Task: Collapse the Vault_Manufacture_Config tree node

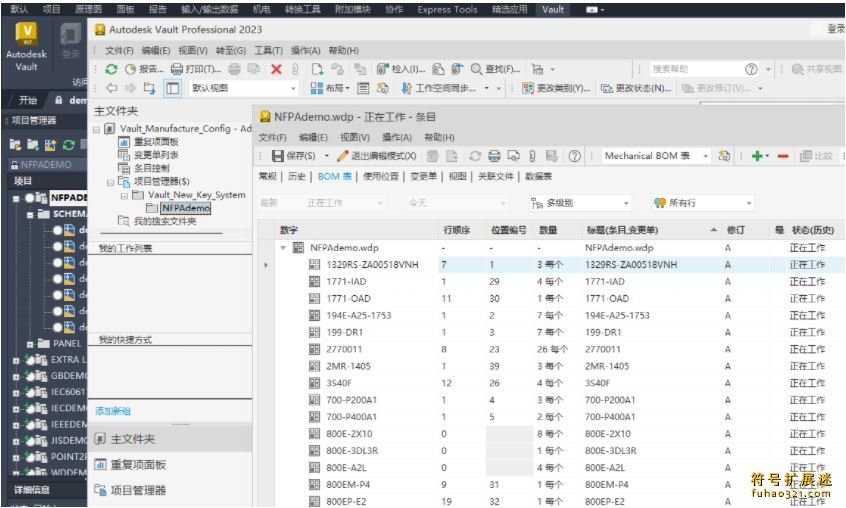Action: (x=97, y=129)
